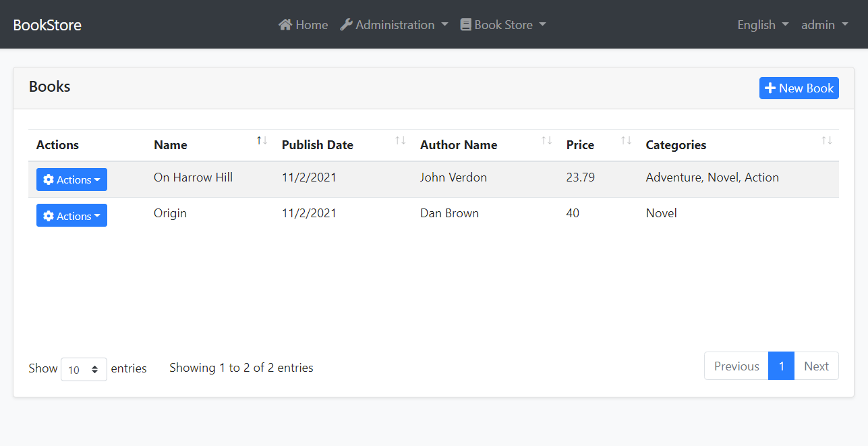Viewport: 868px width, 446px height.
Task: Open the entries-per-page selector
Action: [84, 369]
